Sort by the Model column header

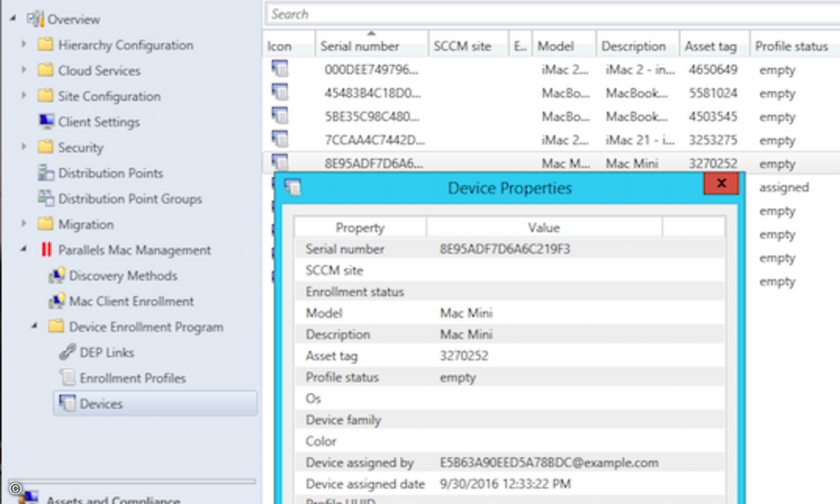point(564,46)
